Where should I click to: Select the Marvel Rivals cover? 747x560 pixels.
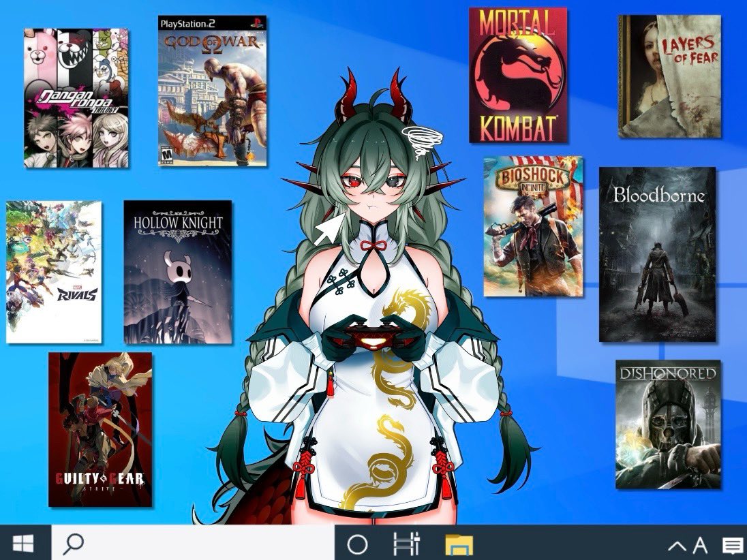53,272
